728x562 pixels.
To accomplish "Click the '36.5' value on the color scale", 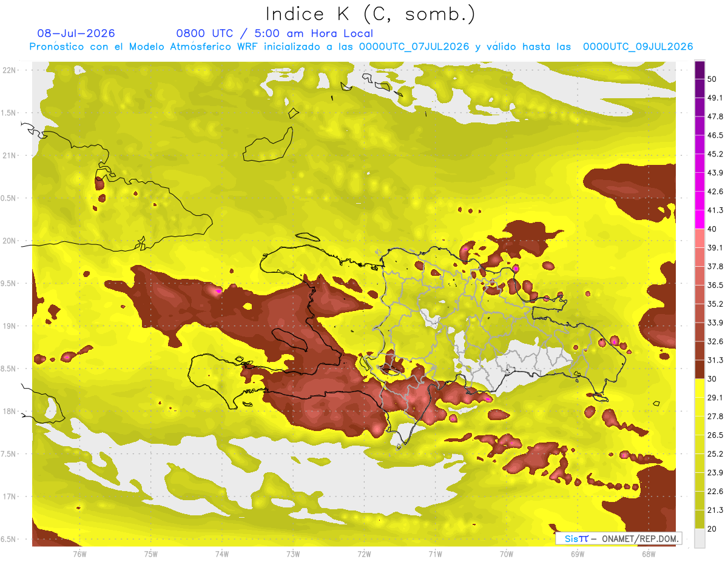I will [x=715, y=285].
